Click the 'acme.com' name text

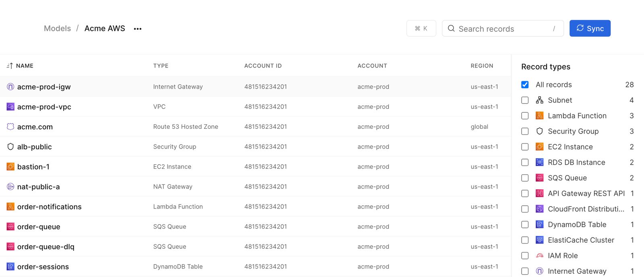coord(35,127)
